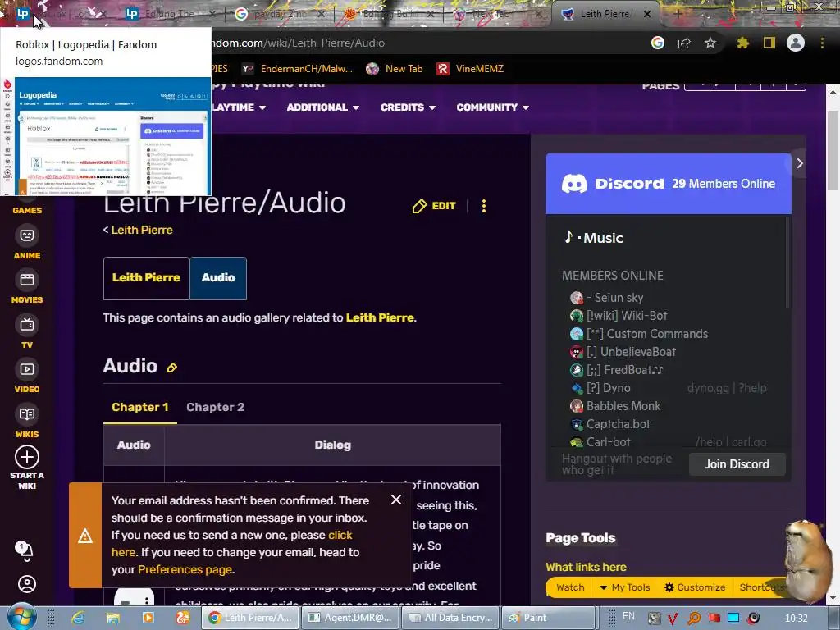Switch to the All Data Encry... taskbar window

pos(450,618)
